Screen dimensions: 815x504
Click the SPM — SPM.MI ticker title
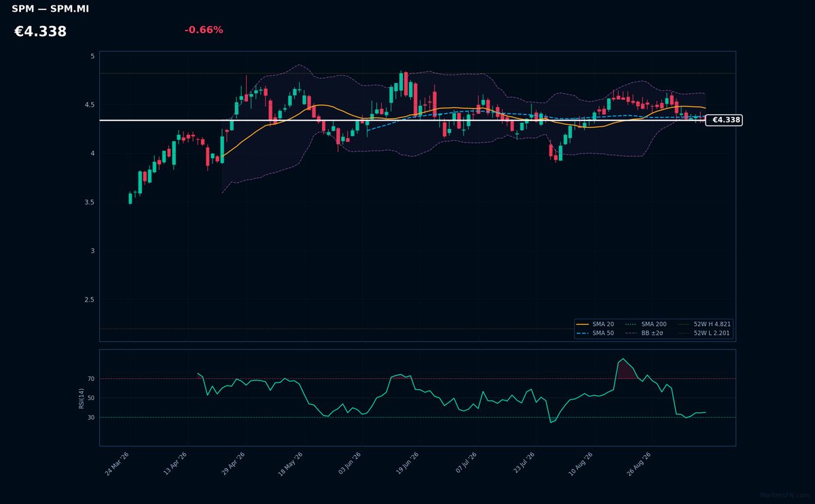click(x=50, y=10)
